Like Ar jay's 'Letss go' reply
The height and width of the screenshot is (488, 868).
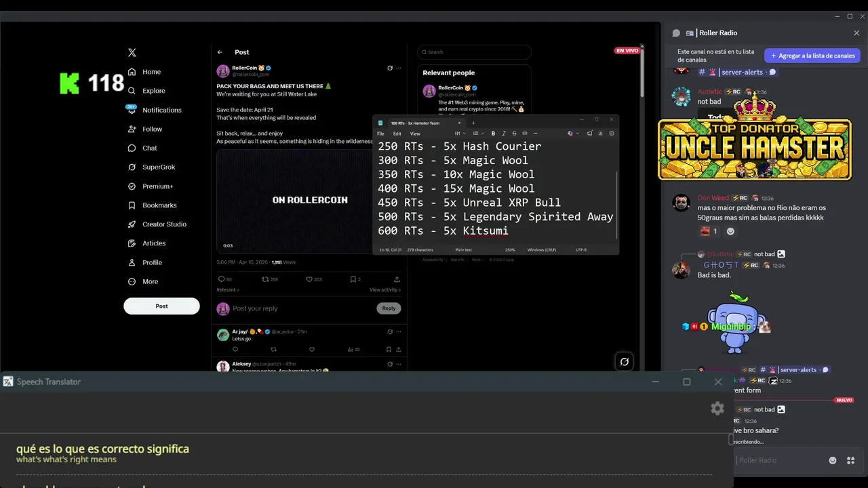(x=312, y=350)
